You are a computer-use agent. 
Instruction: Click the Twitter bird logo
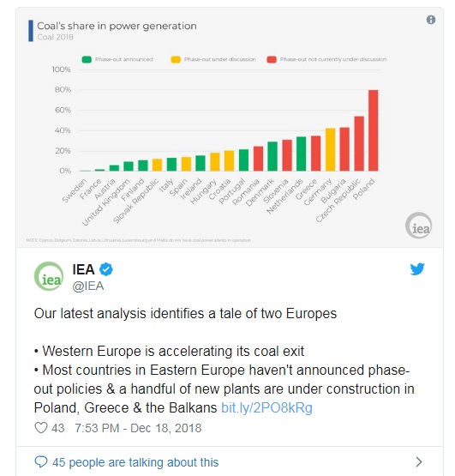coord(417,269)
